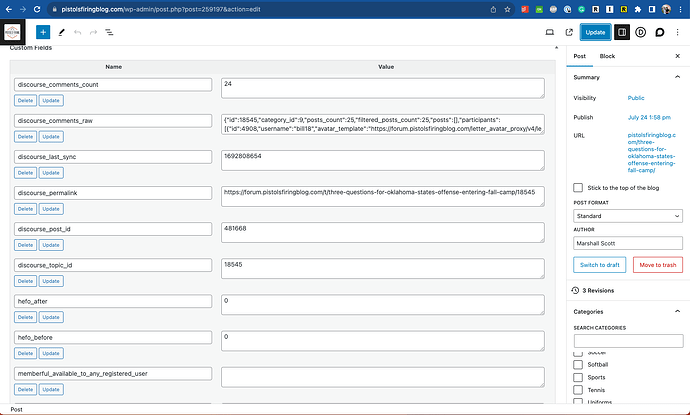Viewport: 690px width, 415px height.
Task: Open the Document Overview list icon
Action: click(109, 32)
